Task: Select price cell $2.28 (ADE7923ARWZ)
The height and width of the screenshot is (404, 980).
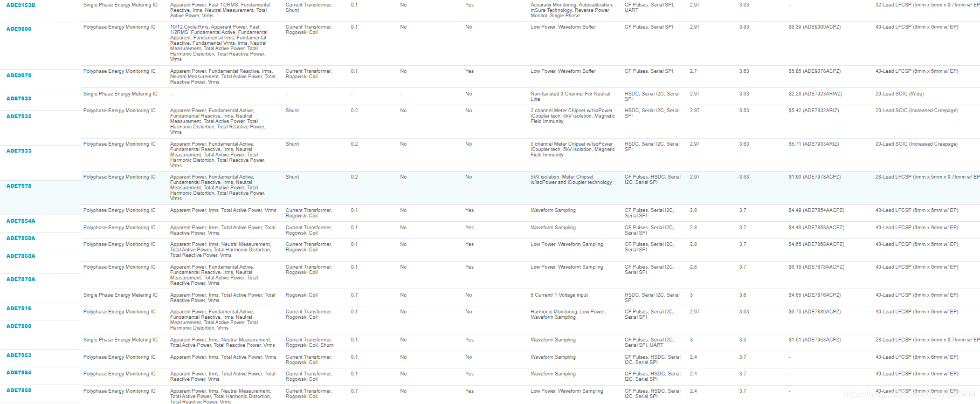Action: click(x=815, y=94)
